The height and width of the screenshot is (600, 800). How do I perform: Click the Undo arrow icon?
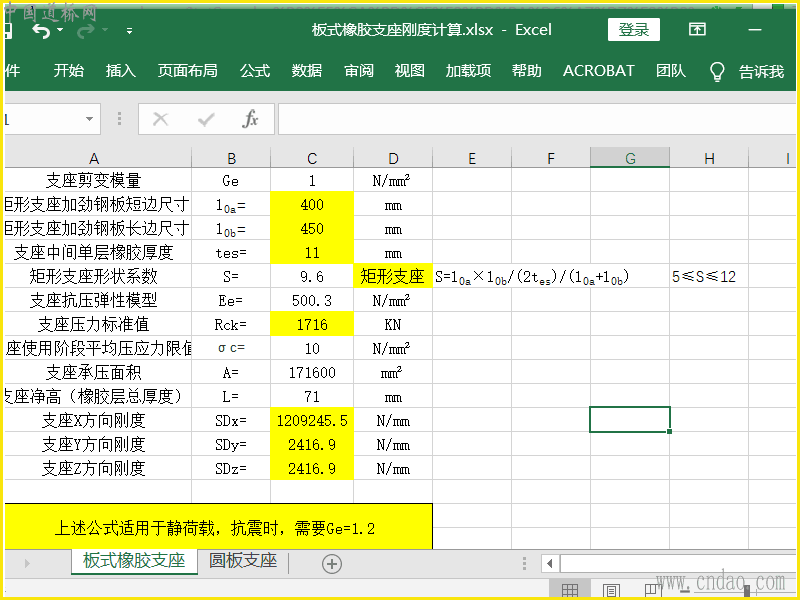41,31
